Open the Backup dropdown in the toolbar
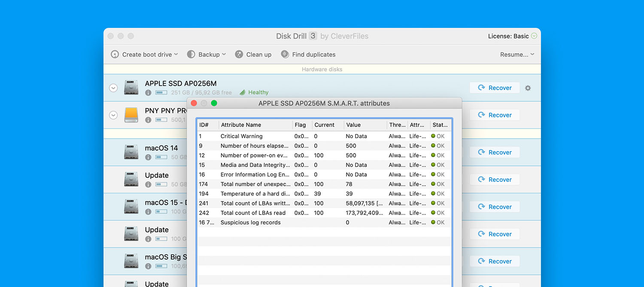This screenshot has width=644, height=287. click(206, 54)
